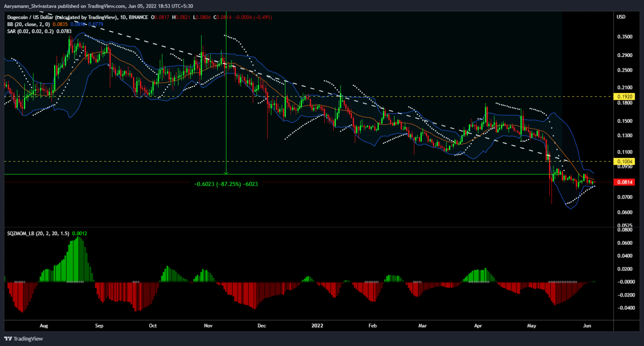Click the 0.3500 value on price axis
This screenshot has width=644, height=346.
(x=625, y=37)
